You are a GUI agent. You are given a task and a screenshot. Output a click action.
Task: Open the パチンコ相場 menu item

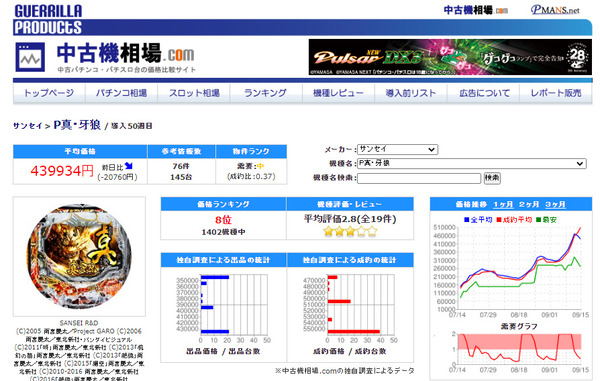coord(121,93)
